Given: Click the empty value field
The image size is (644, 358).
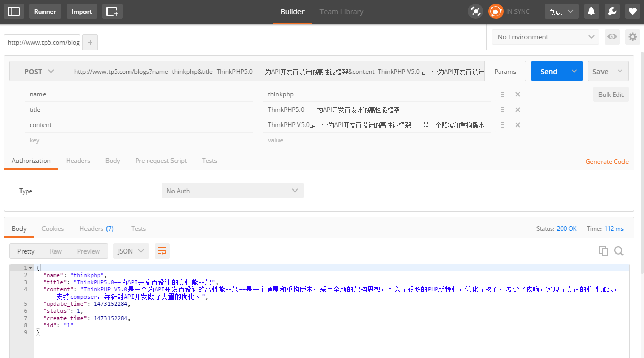Looking at the screenshot, I should pos(377,140).
